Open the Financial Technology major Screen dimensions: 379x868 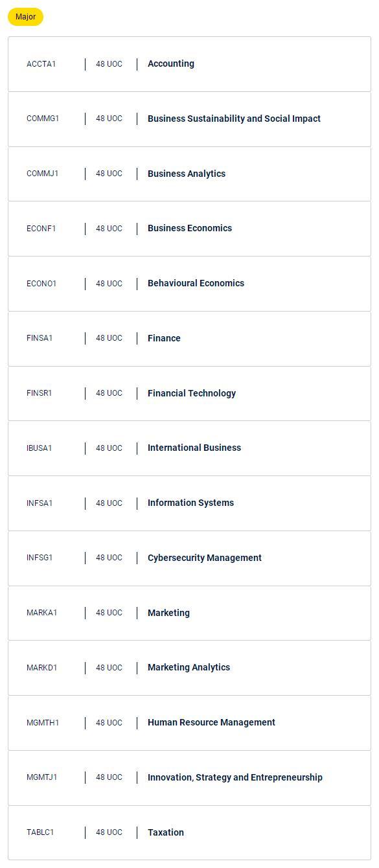click(x=189, y=393)
